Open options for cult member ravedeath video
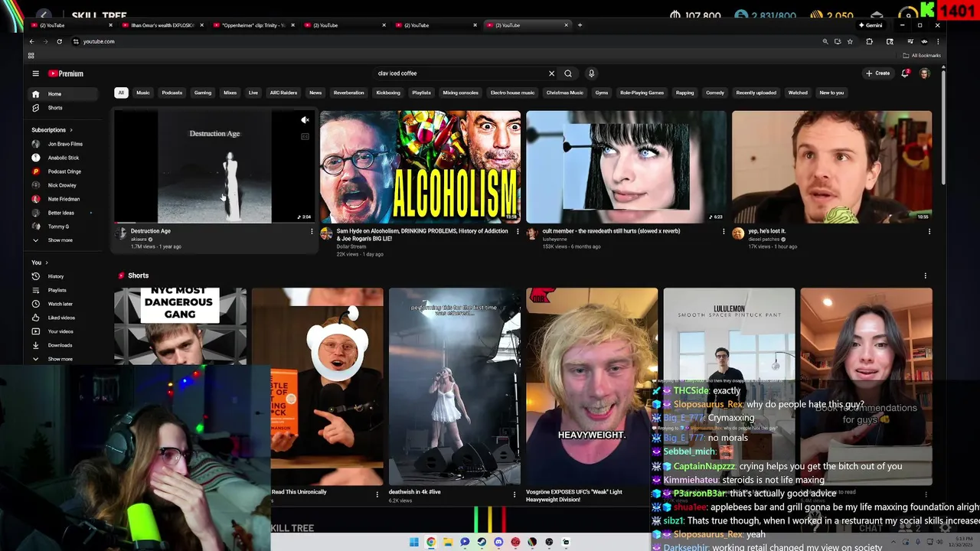Image resolution: width=980 pixels, height=551 pixels. point(724,231)
